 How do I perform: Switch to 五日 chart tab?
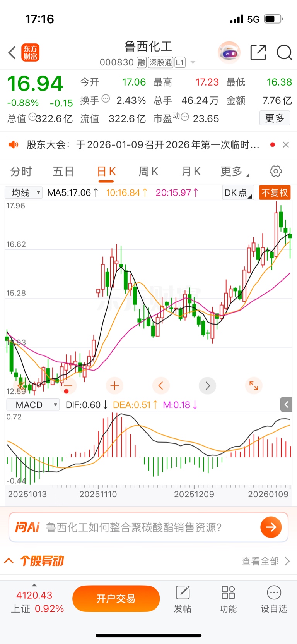(63, 171)
